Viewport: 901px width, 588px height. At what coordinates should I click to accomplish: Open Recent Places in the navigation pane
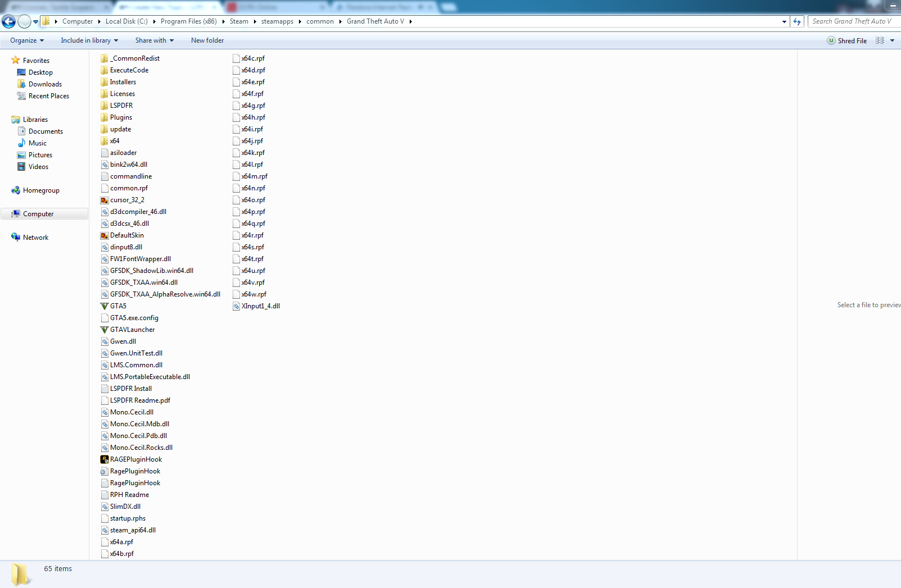point(49,96)
